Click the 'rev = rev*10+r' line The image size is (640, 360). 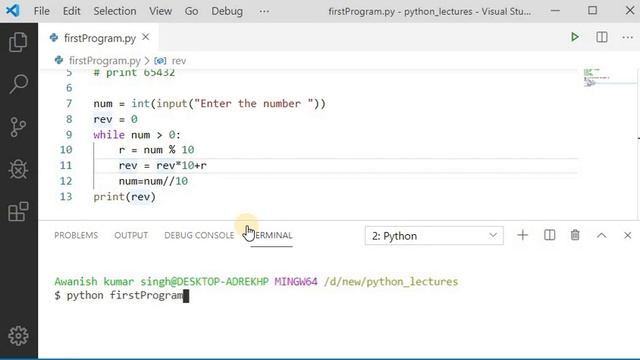pos(162,166)
